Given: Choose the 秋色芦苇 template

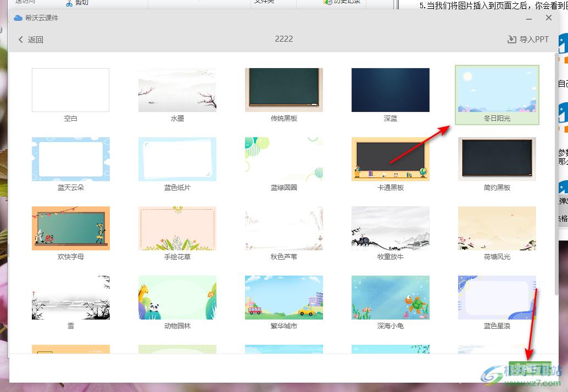Looking at the screenshot, I should pos(283,228).
